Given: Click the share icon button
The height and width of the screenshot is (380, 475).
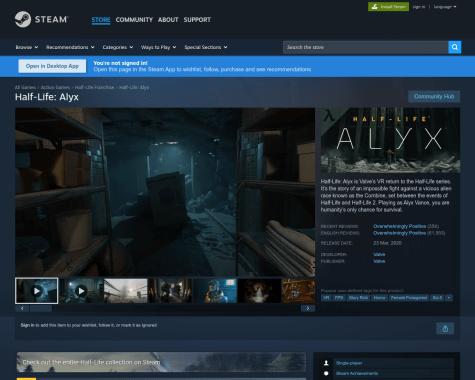Looking at the screenshot, I should click(x=445, y=329).
